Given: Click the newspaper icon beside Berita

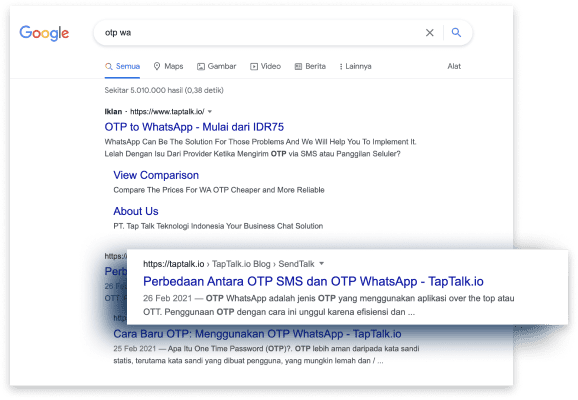Looking at the screenshot, I should tap(298, 67).
